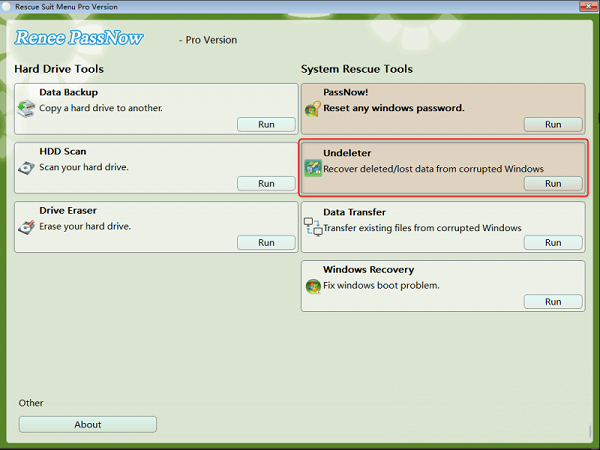Viewport: 600px width, 450px height.
Task: Click the Undeleter recycle bin icon
Action: [313, 168]
